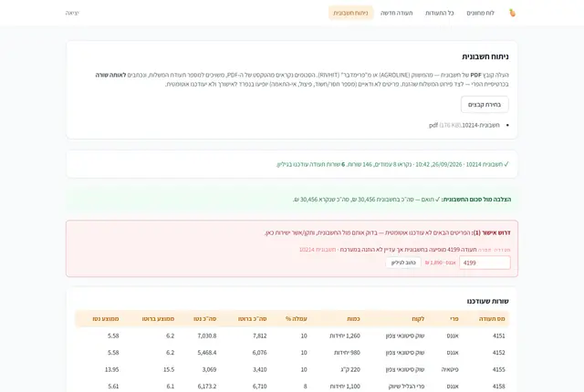This screenshot has height=392, width=584.
Task: Click the ממוצע נטו column header
Action: pyautogui.click(x=106, y=319)
